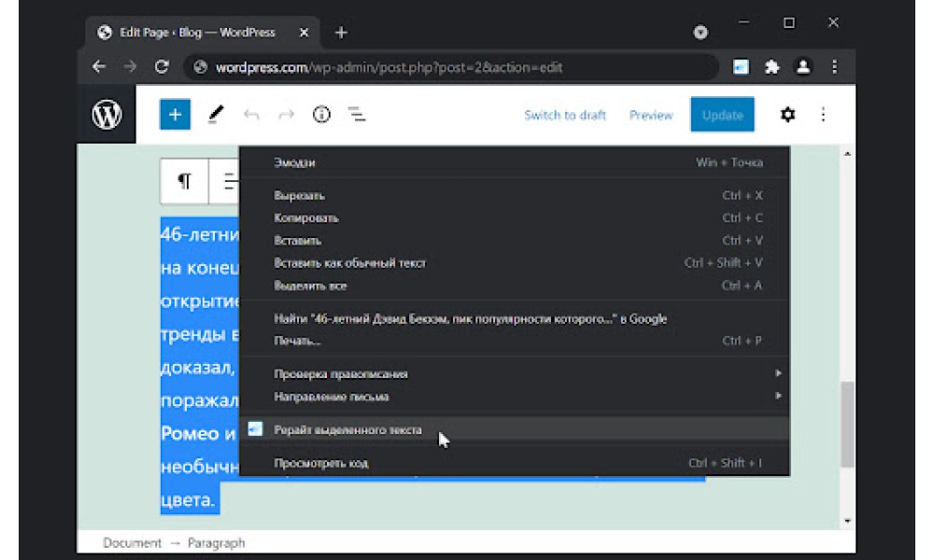Choose Найти in Google menu entry

click(515, 319)
